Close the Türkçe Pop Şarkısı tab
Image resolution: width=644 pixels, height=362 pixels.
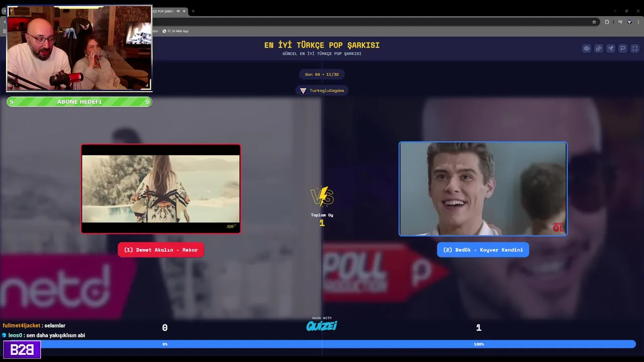tap(184, 11)
